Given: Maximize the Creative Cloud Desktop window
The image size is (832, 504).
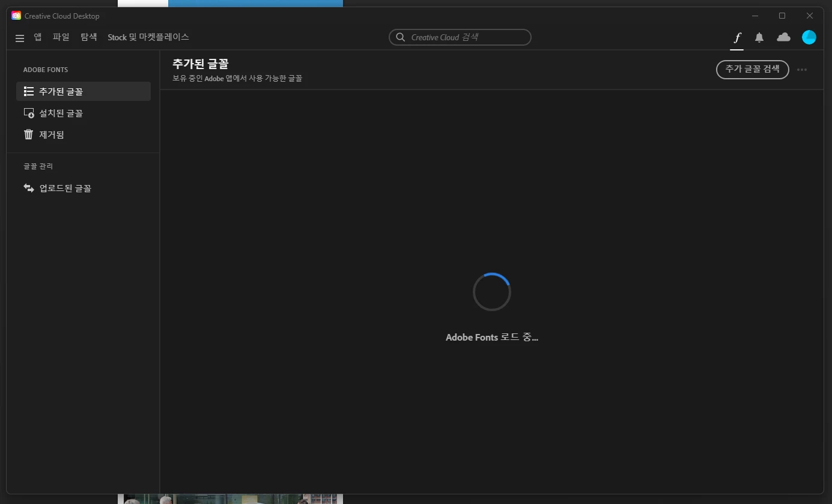Looking at the screenshot, I should (x=782, y=16).
